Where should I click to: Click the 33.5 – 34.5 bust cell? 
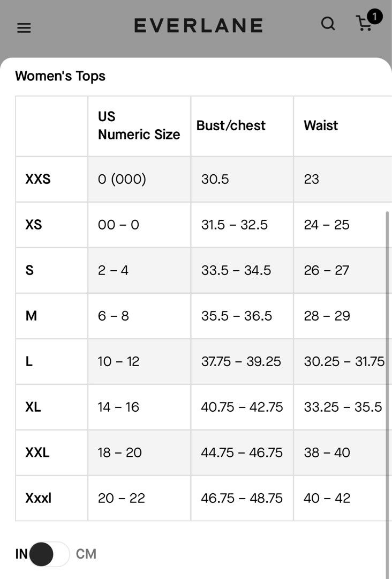point(242,270)
